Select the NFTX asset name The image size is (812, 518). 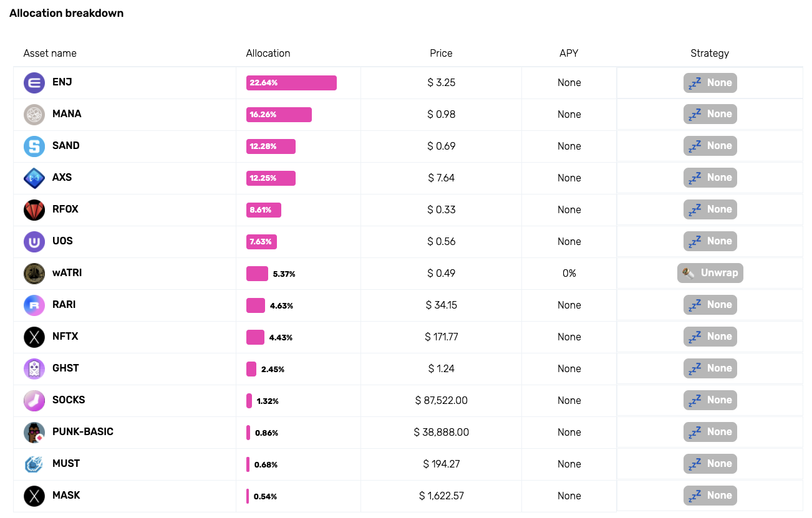point(65,337)
